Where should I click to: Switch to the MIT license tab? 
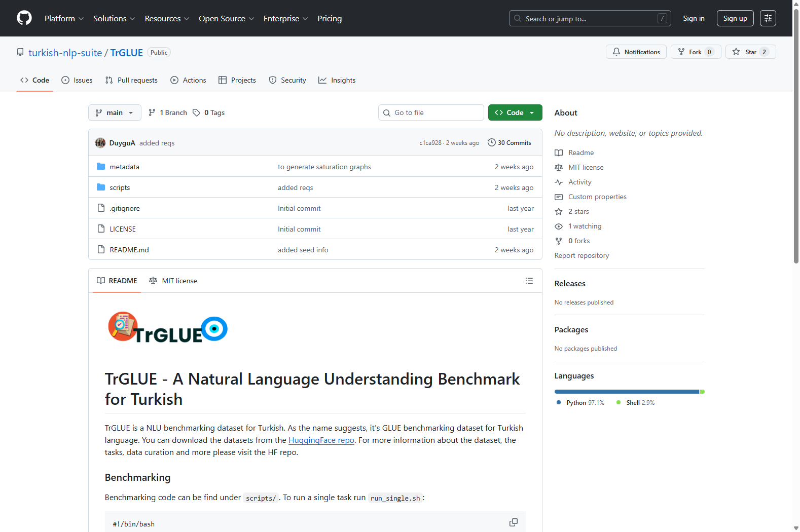tap(173, 281)
